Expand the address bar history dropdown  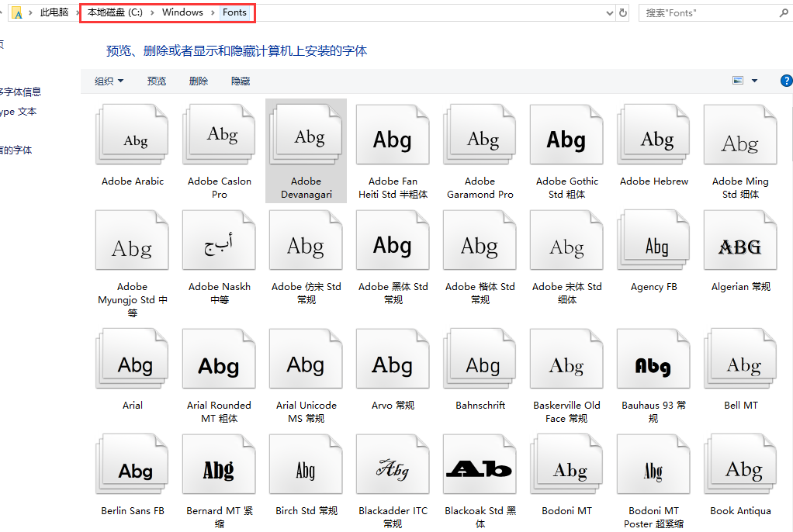tap(609, 13)
